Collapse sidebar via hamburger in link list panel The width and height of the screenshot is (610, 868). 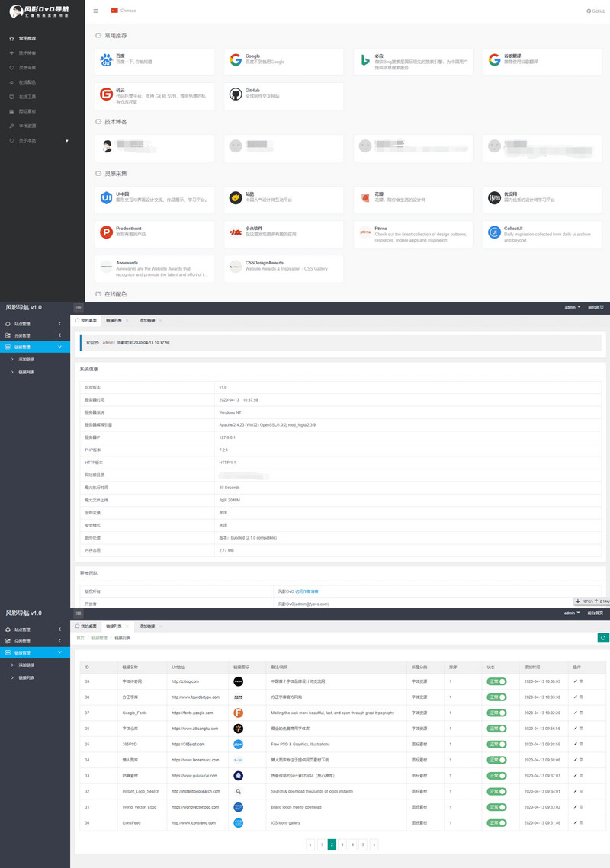(x=79, y=613)
